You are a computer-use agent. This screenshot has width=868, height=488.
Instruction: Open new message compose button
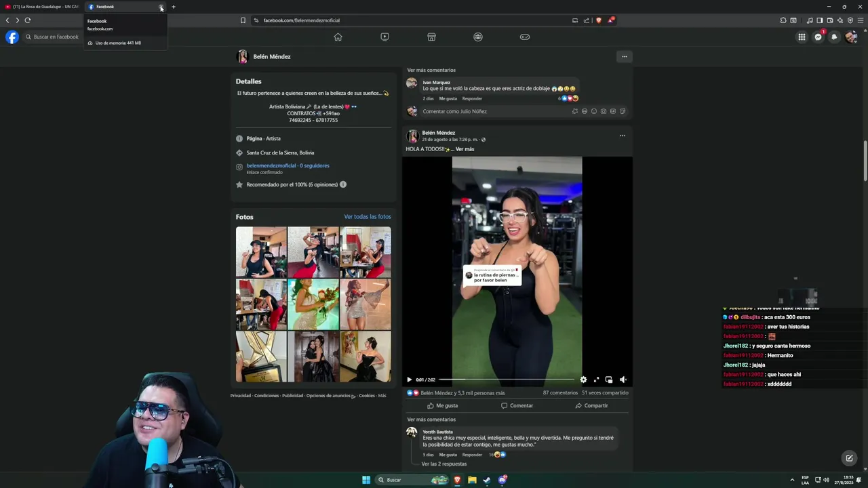(x=849, y=458)
